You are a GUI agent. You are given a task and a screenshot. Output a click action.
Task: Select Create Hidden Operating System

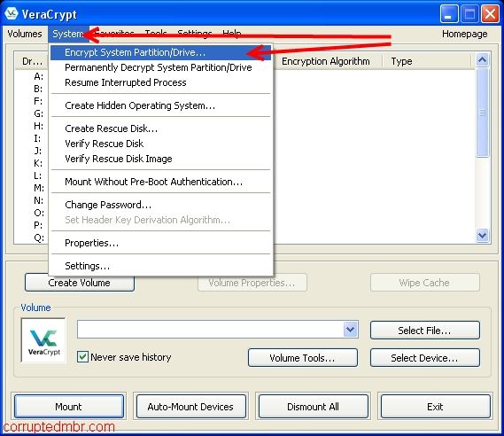pyautogui.click(x=160, y=105)
